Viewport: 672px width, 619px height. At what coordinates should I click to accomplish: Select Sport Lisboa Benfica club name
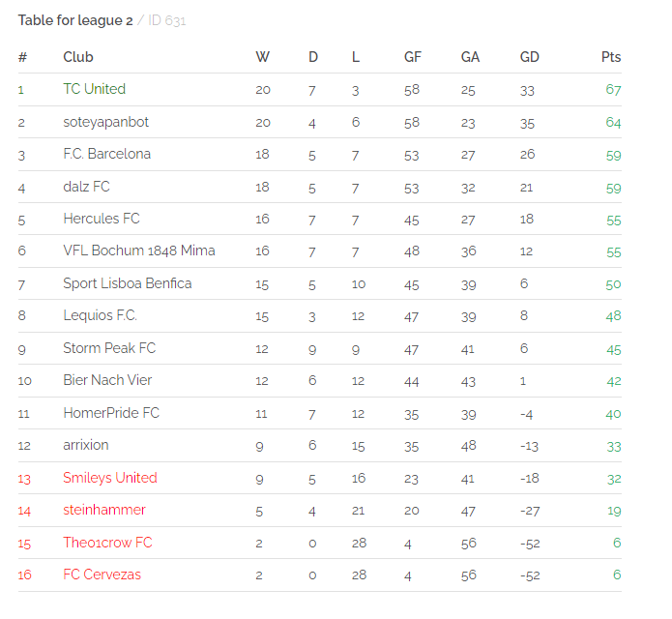[128, 283]
